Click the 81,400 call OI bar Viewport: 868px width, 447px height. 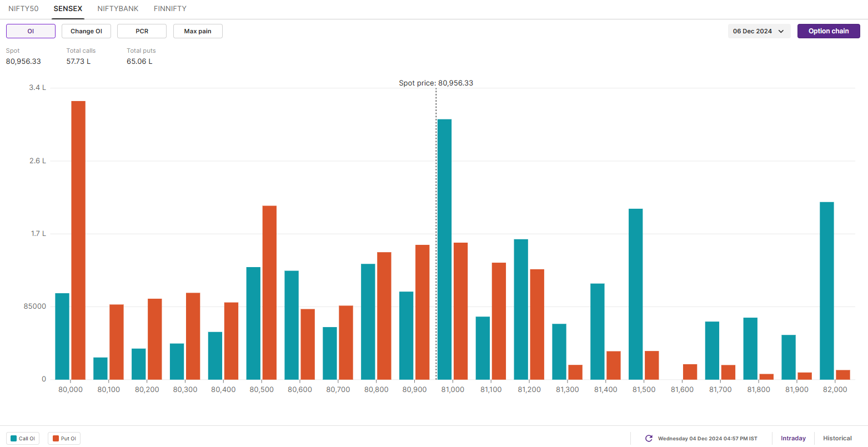pos(598,332)
